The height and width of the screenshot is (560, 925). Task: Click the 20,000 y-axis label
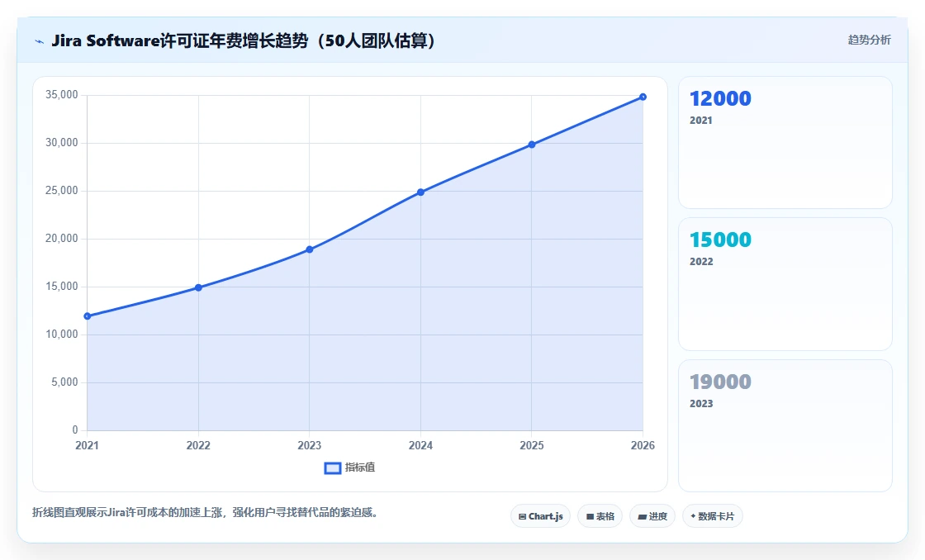click(61, 239)
